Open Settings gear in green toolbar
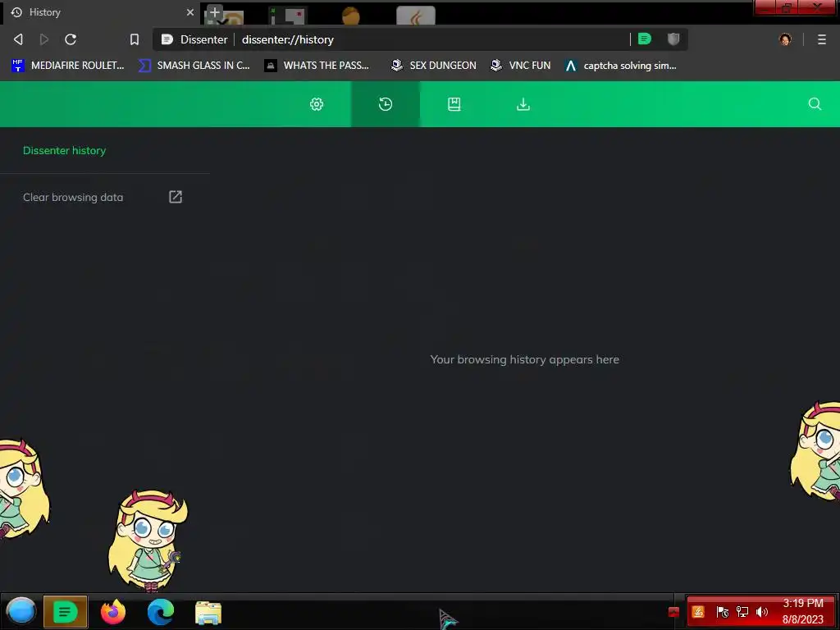840x630 pixels. click(317, 104)
